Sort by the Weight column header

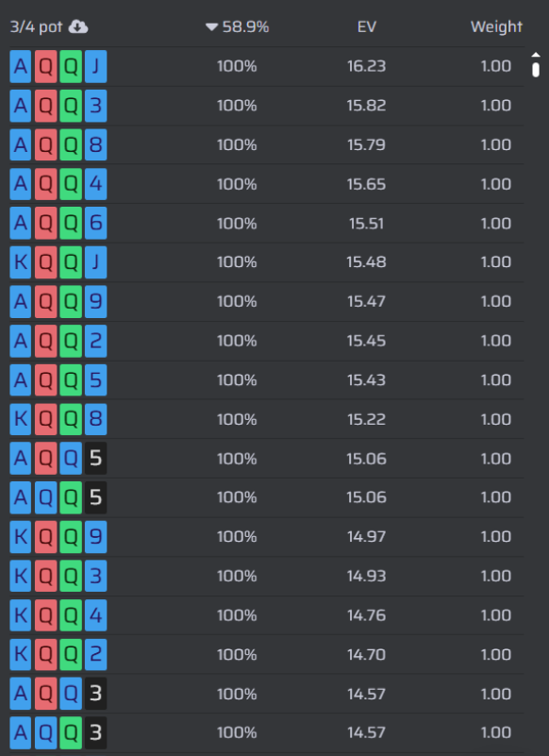point(496,27)
